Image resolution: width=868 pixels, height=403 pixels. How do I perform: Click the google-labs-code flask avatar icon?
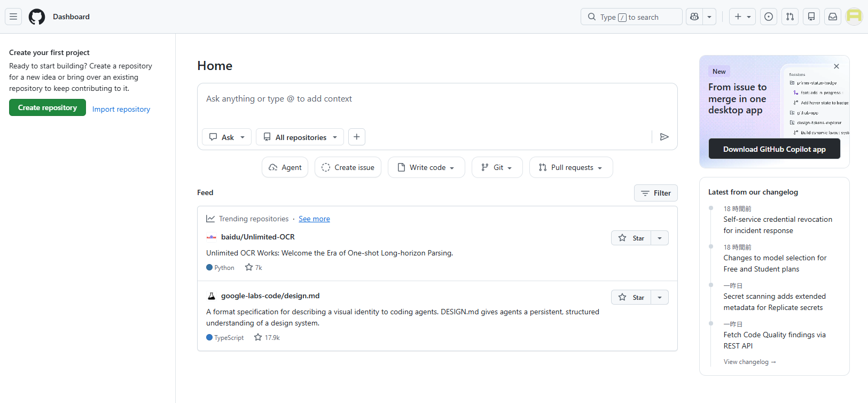[212, 296]
